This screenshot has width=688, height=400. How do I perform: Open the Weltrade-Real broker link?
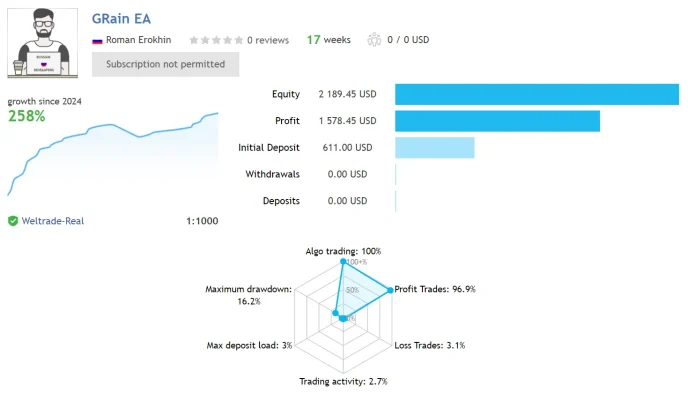click(53, 221)
